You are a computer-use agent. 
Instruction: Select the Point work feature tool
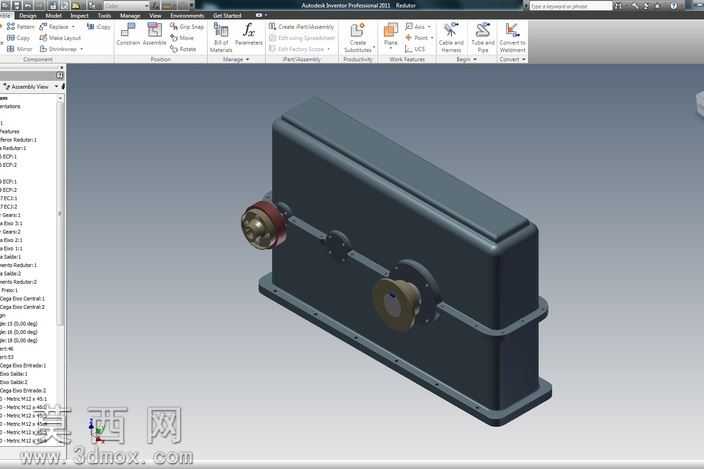tap(417, 38)
